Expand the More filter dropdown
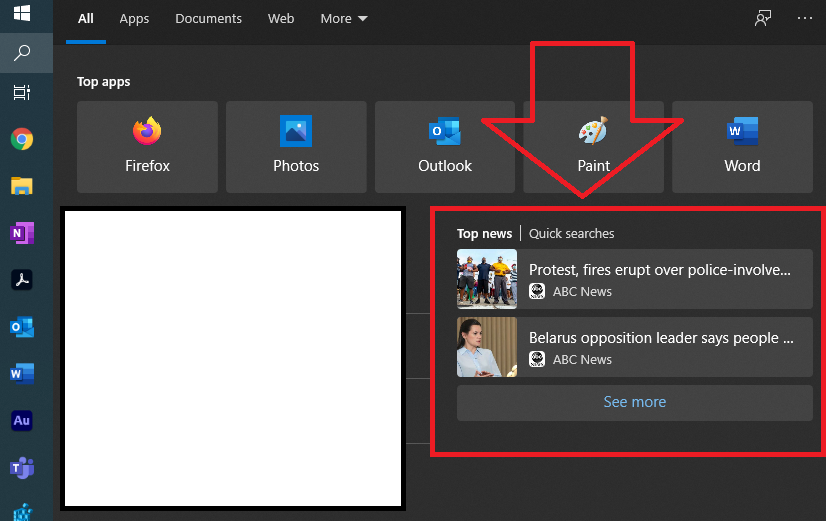Screen dimensions: 826x521 coord(343,18)
